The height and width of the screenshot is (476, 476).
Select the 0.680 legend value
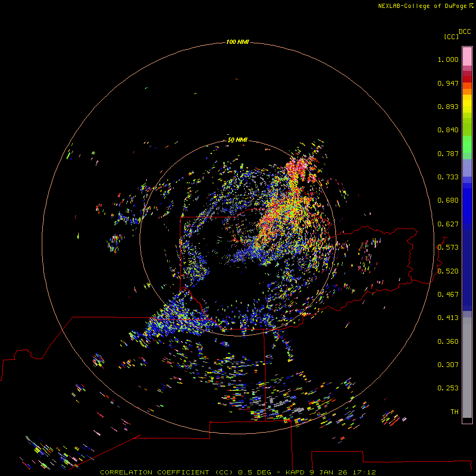[448, 200]
